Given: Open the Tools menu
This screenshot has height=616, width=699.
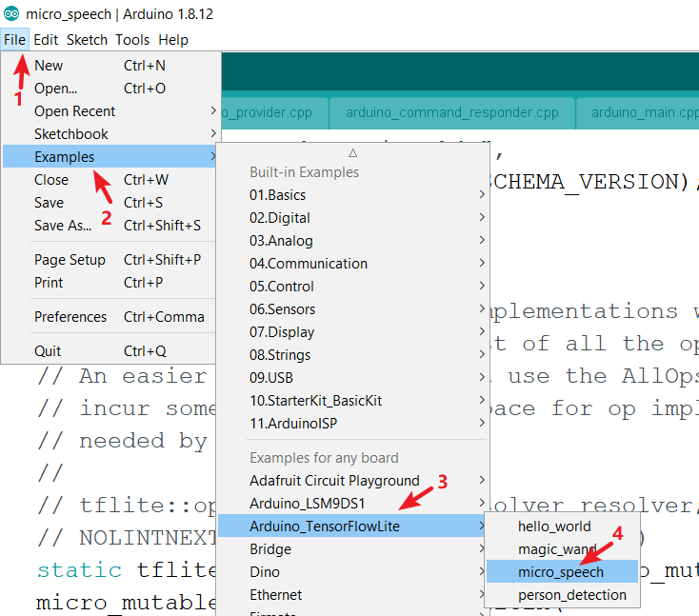Looking at the screenshot, I should pos(132,40).
